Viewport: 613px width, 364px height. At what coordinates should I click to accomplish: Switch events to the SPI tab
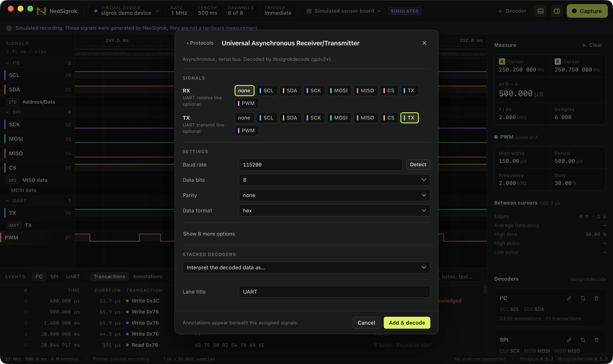pos(54,277)
